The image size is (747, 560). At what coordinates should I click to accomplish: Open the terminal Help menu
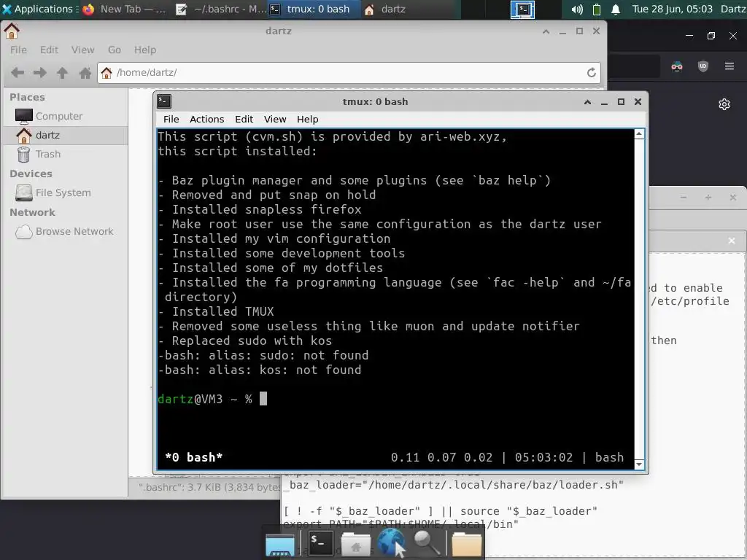[307, 119]
